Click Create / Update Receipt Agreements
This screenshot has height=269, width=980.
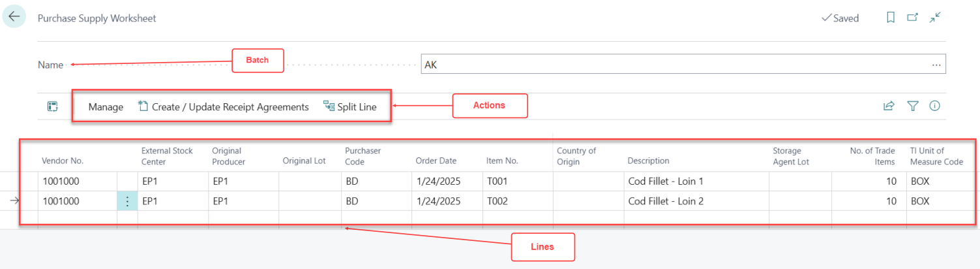pyautogui.click(x=223, y=107)
